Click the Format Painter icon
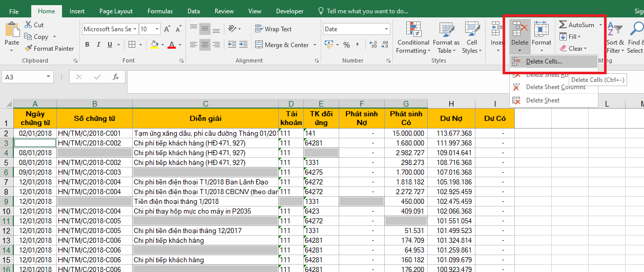 coord(28,49)
